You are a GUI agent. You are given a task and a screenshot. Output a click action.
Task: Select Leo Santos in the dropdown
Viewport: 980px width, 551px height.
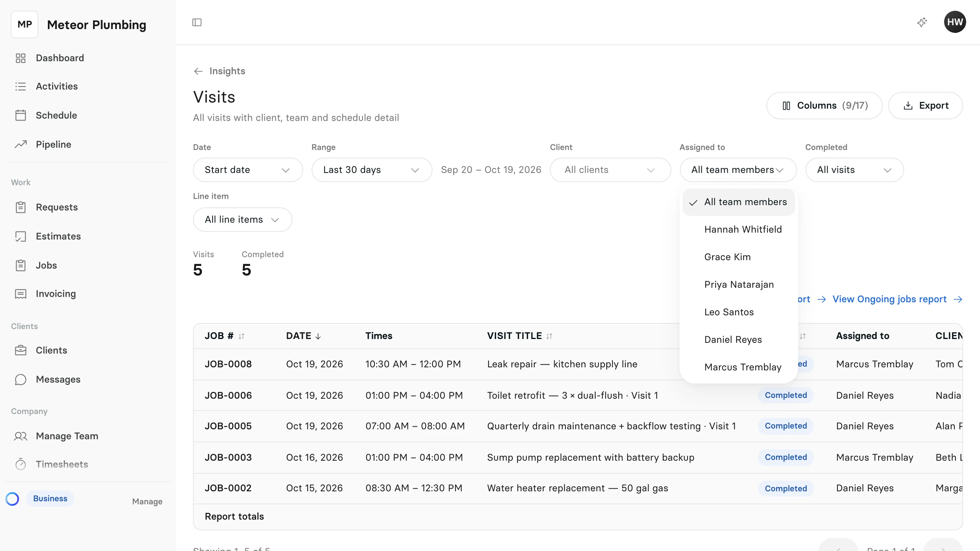click(738, 312)
